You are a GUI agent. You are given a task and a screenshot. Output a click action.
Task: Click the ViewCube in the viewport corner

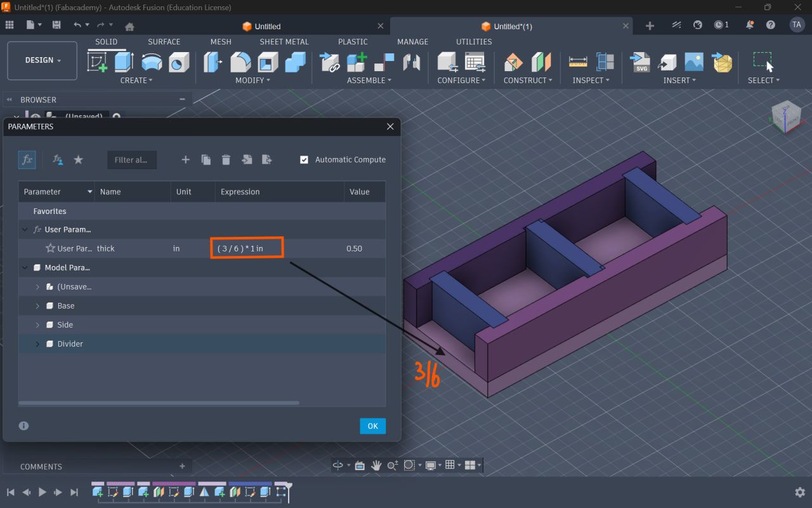786,117
